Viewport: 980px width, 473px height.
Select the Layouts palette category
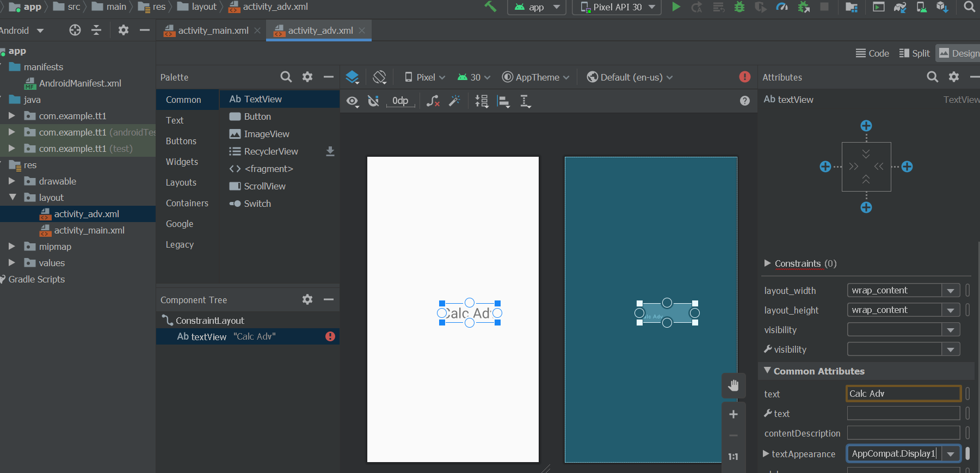(x=181, y=182)
